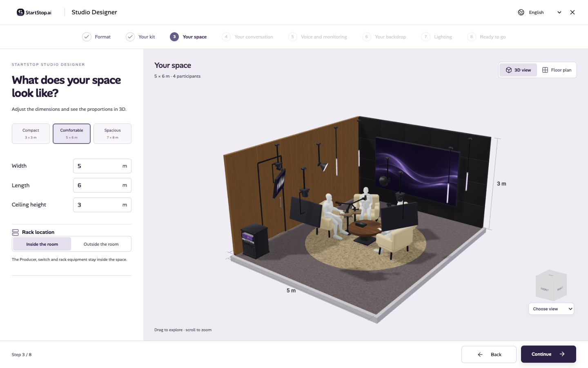This screenshot has width=588, height=368.
Task: Click the "Drag to explore · scroll to zoom" hint
Action: 183,330
